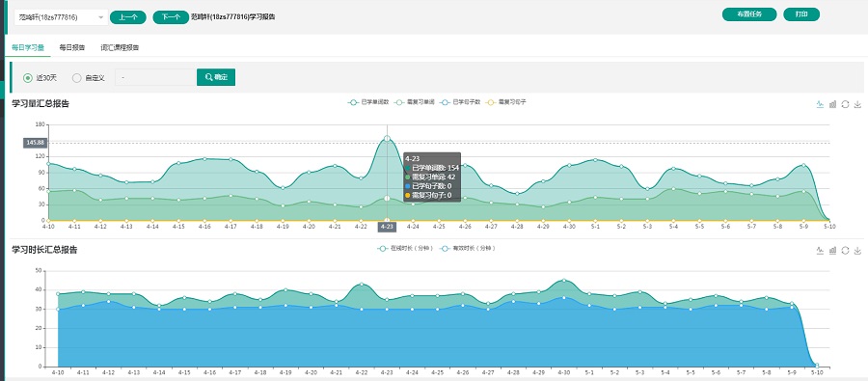Open the 每日学习量 tab
868x381 pixels.
28,48
